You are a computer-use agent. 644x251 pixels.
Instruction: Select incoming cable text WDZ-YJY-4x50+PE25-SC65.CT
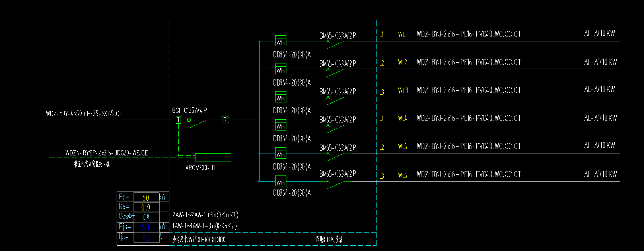(x=84, y=114)
